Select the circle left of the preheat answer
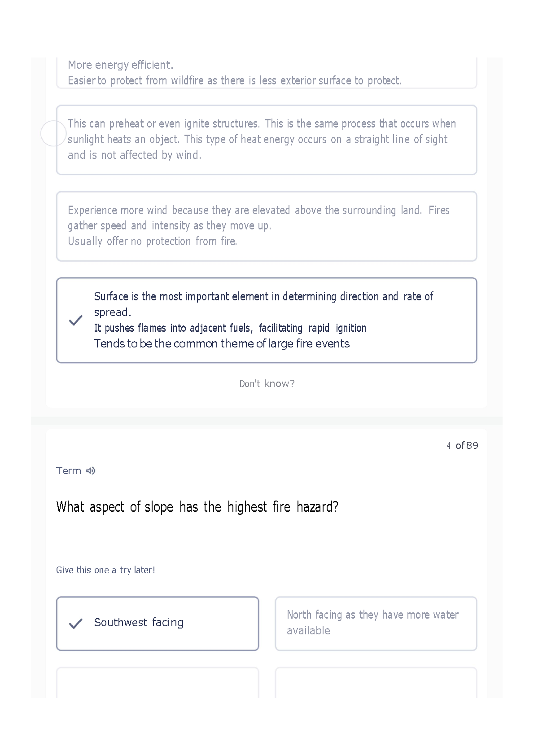 click(x=53, y=133)
